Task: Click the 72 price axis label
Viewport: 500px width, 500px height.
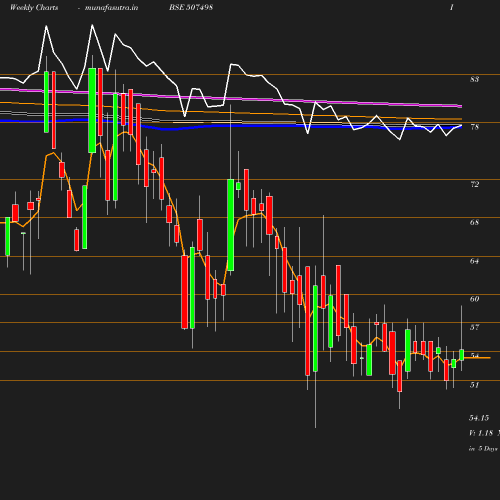Action: click(x=474, y=184)
